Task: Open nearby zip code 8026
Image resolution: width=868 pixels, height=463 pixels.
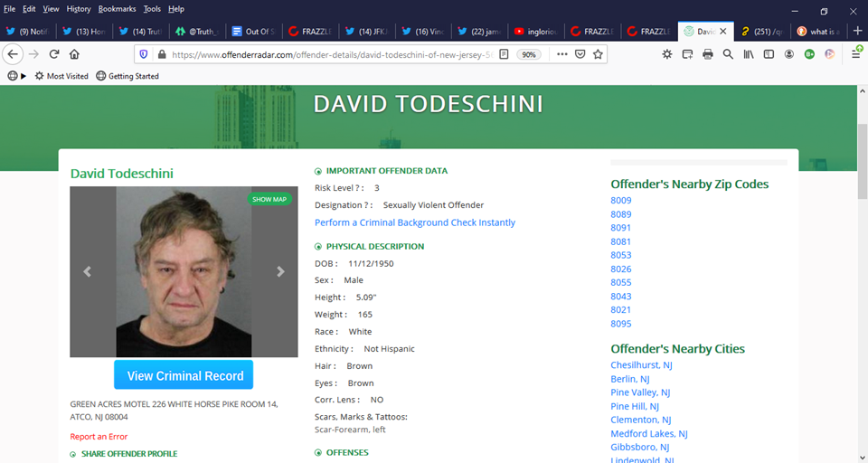Action: tap(621, 269)
